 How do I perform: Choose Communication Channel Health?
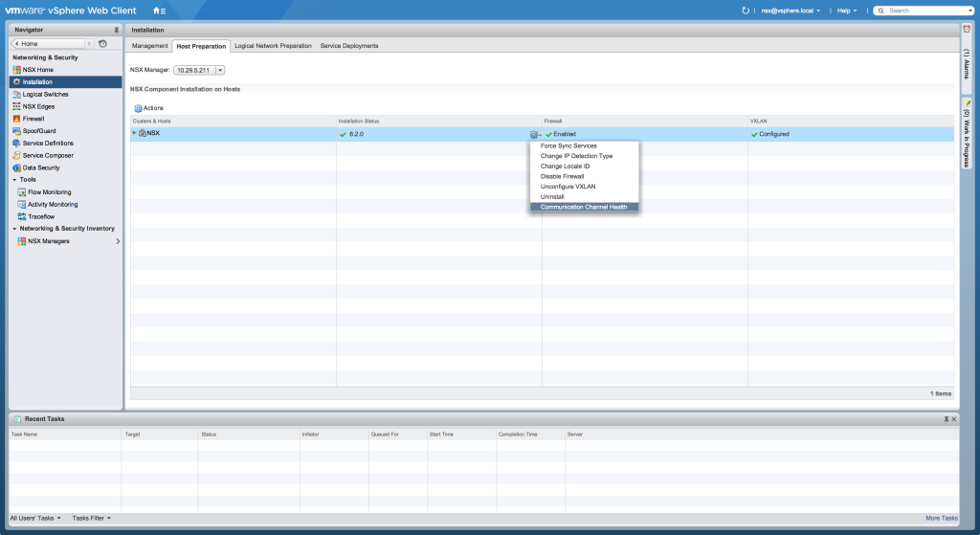click(585, 207)
